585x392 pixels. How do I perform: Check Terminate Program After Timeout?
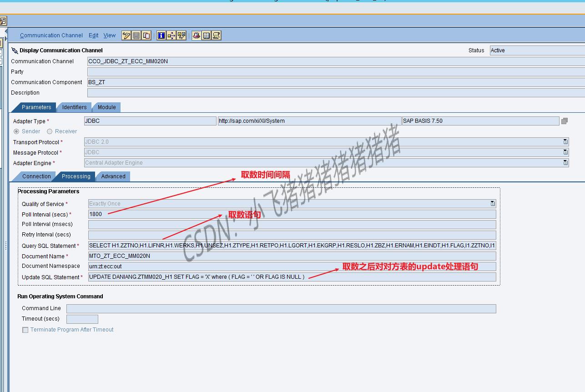point(25,330)
